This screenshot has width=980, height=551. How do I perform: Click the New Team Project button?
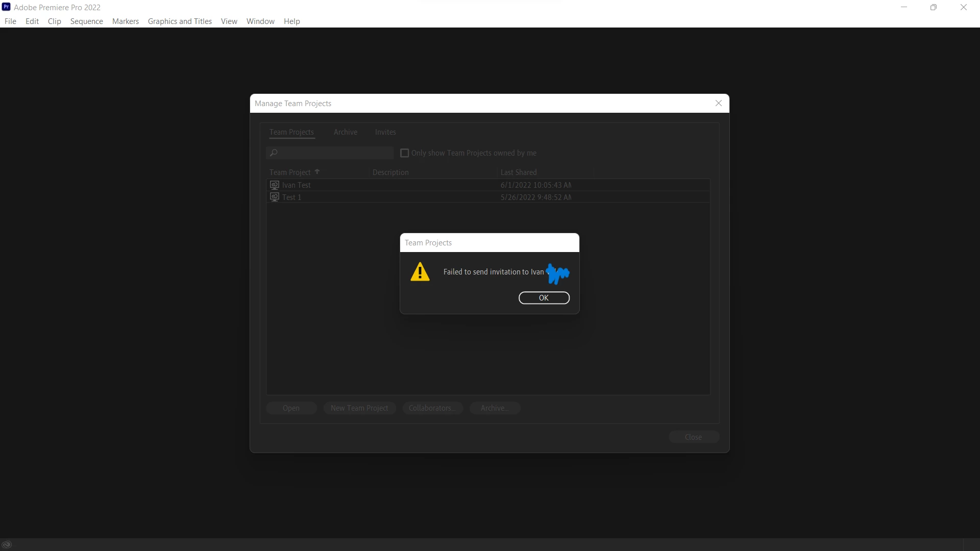click(359, 408)
